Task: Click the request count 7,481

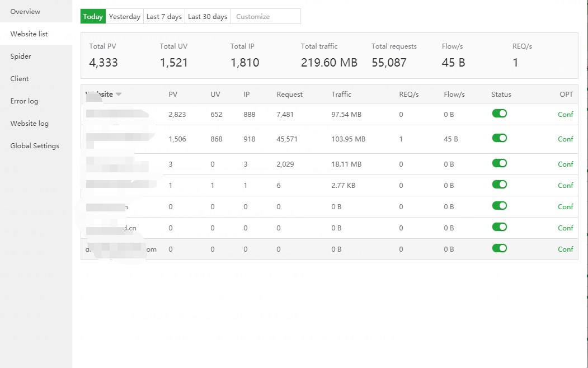Action: pos(285,115)
